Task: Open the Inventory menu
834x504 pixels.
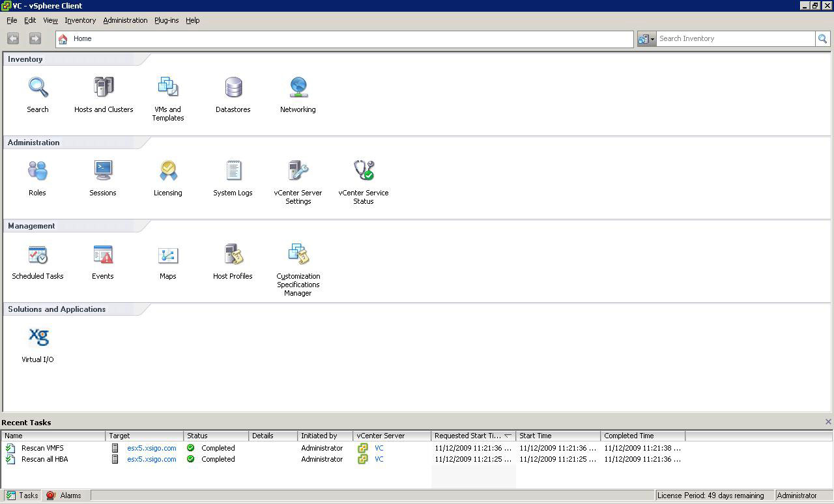Action: (80, 20)
